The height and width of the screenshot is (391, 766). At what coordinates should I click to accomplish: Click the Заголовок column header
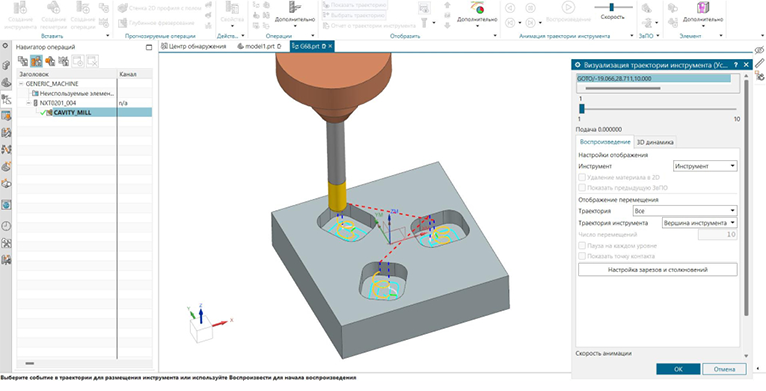(x=67, y=74)
